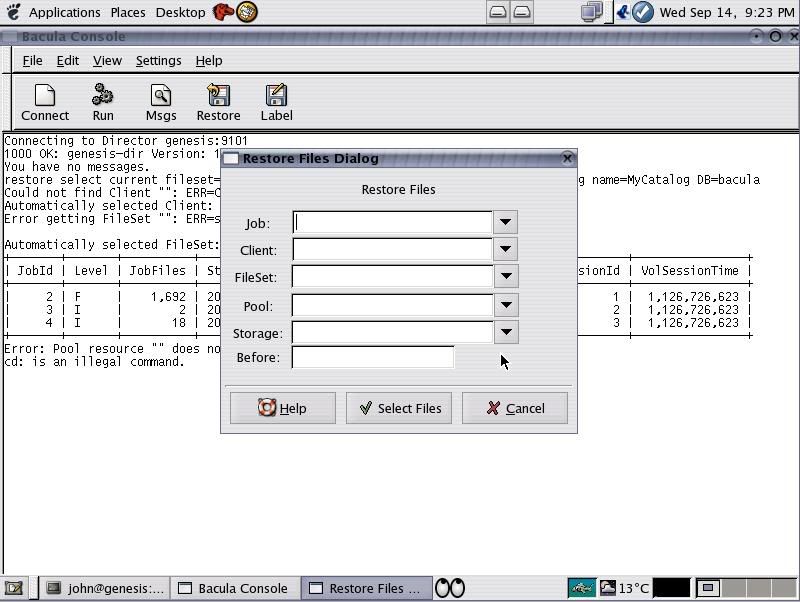Screen dimensions: 800x602
Task: Click the Restore Files taskbar button
Action: coord(366,588)
